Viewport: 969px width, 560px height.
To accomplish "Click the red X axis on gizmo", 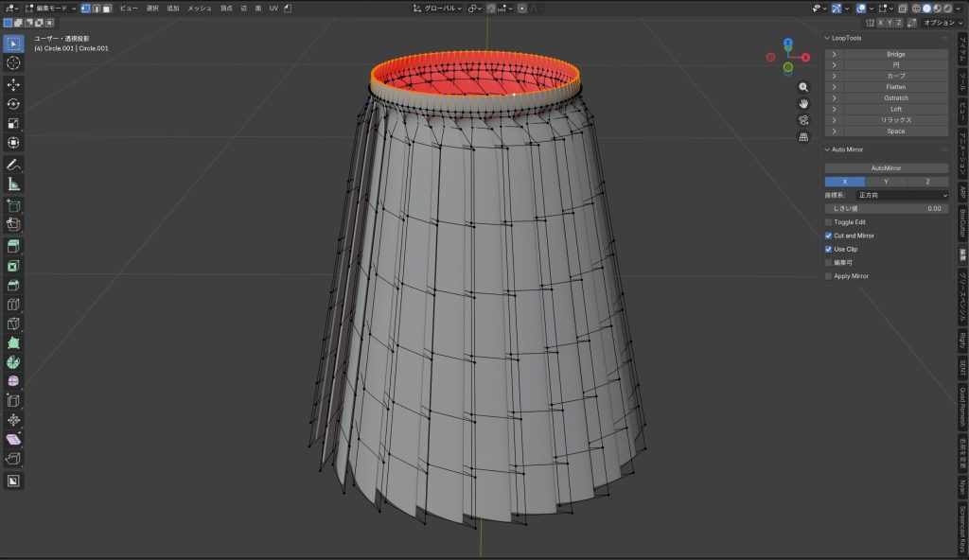I will [x=805, y=57].
